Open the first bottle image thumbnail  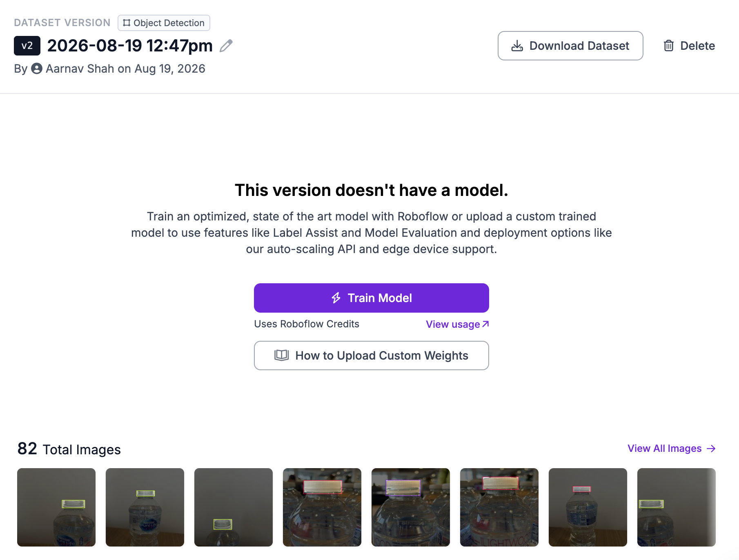56,507
